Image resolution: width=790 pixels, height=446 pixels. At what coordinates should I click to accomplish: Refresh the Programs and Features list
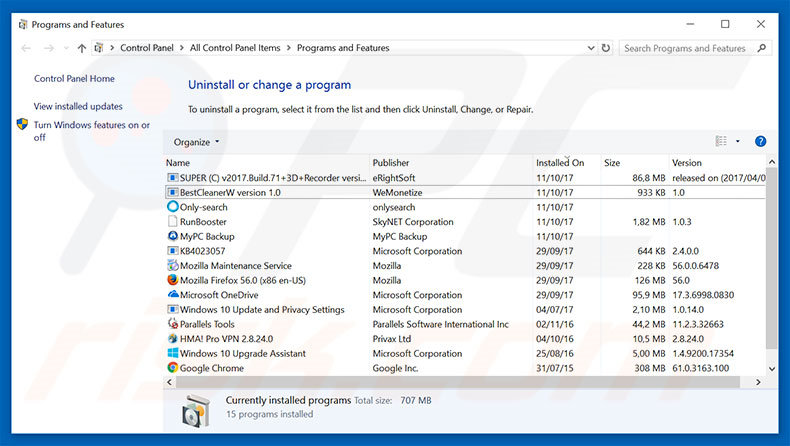pyautogui.click(x=606, y=48)
